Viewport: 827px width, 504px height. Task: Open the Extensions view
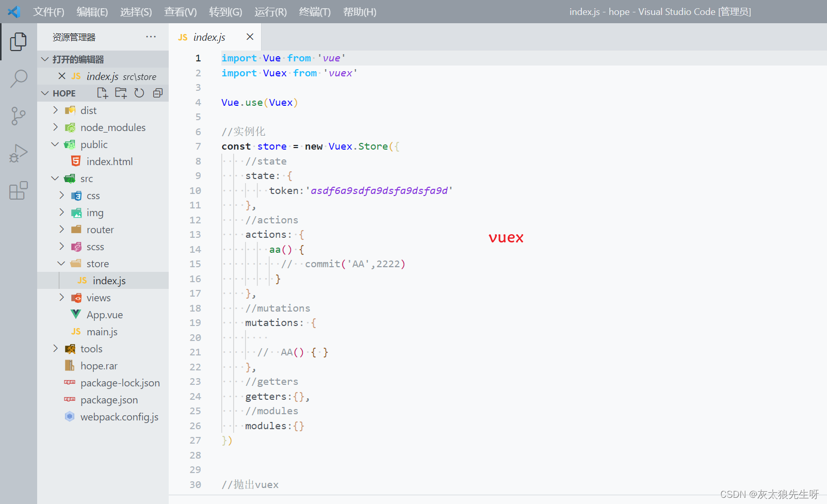(19, 190)
